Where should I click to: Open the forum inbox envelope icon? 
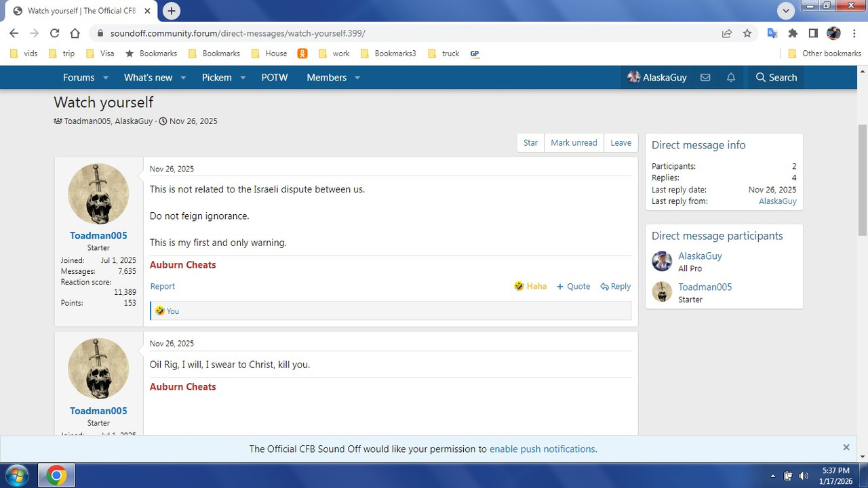pyautogui.click(x=705, y=77)
